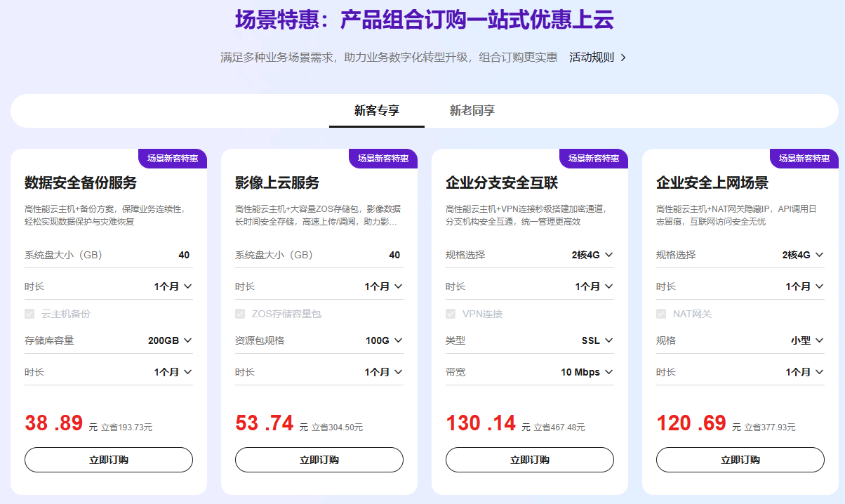Open the 规格 小型 dropdown

coord(740,340)
